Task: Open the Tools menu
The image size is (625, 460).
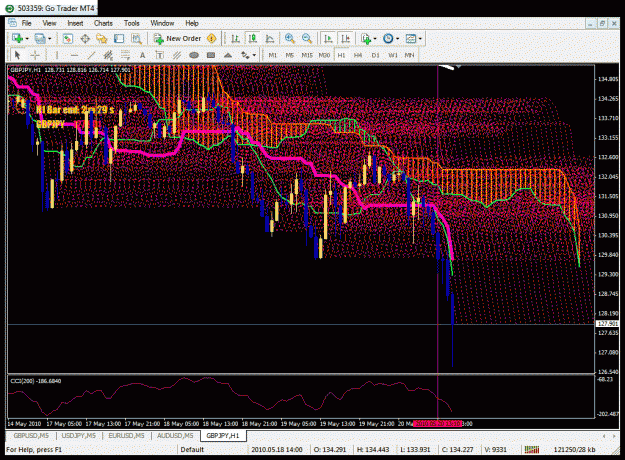Action: [132, 23]
